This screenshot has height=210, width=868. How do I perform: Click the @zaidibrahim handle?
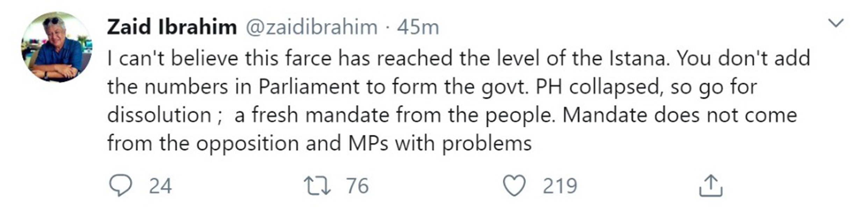coord(312,27)
